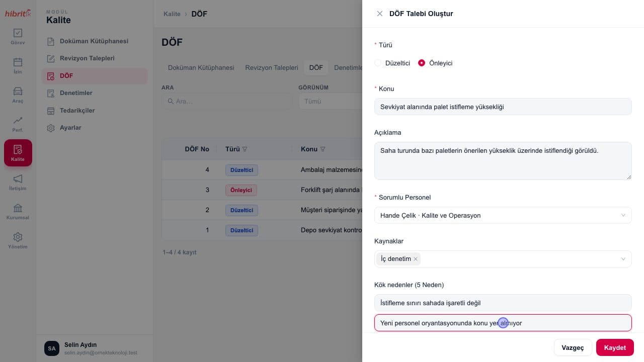
Task: Switch to Doküman Kütüphanesi tab
Action: pos(201,67)
